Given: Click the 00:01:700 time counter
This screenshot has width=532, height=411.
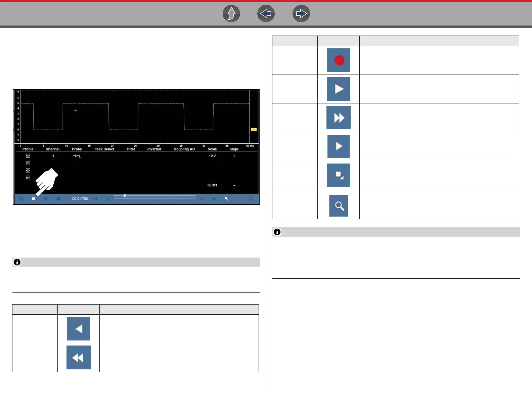Looking at the screenshot, I should [x=80, y=199].
